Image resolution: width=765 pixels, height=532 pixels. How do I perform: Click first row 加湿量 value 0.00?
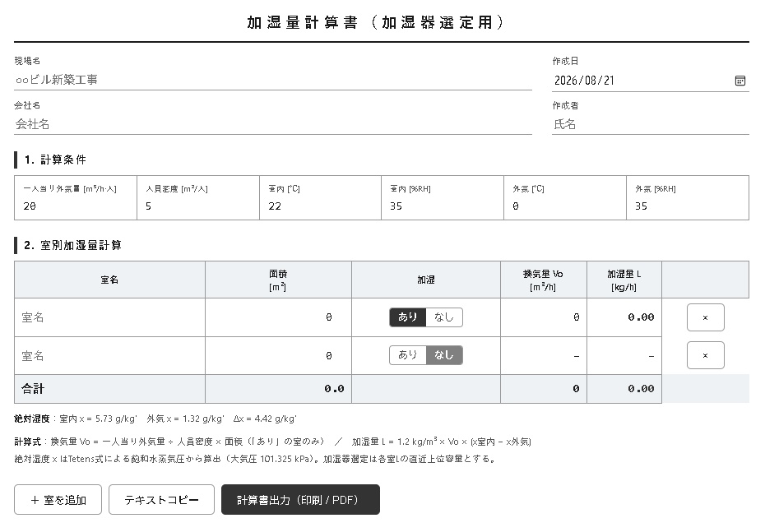click(641, 317)
